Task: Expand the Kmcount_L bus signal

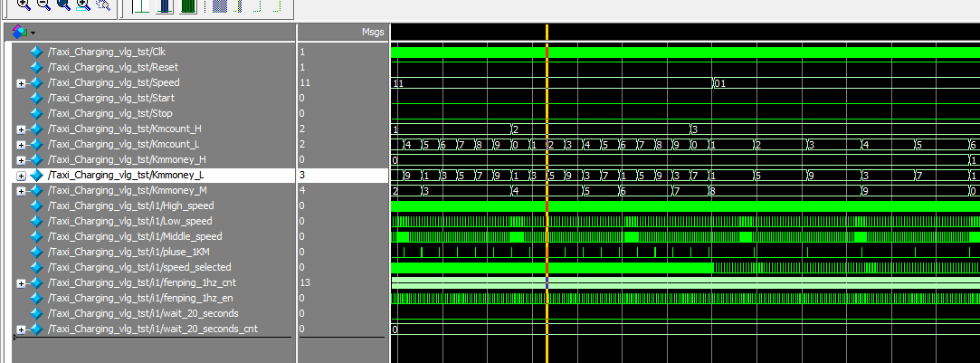Action: click(21, 145)
